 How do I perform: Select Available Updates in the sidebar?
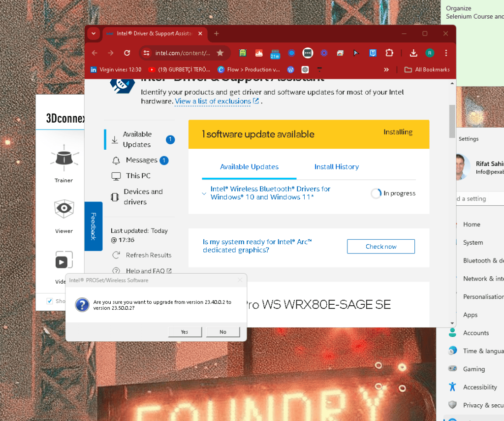point(140,139)
